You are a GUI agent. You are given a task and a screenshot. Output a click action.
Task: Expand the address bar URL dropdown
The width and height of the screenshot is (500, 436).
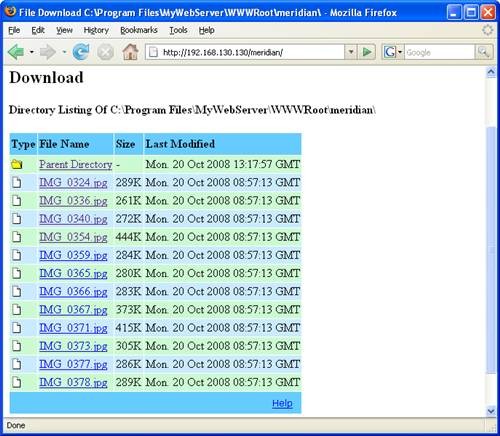[x=350, y=52]
